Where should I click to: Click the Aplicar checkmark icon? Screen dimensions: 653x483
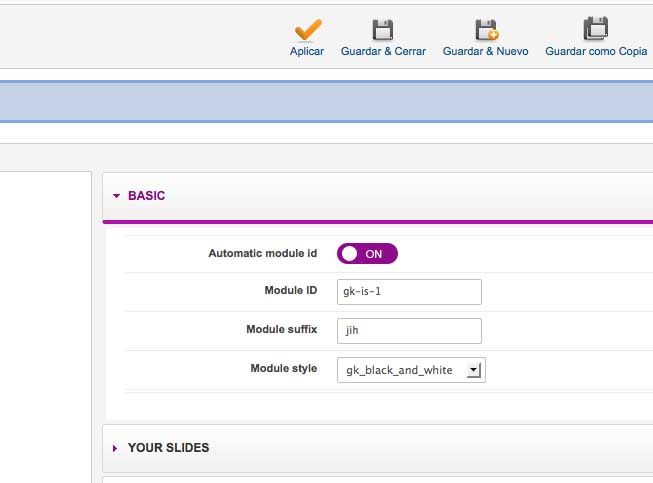point(308,30)
